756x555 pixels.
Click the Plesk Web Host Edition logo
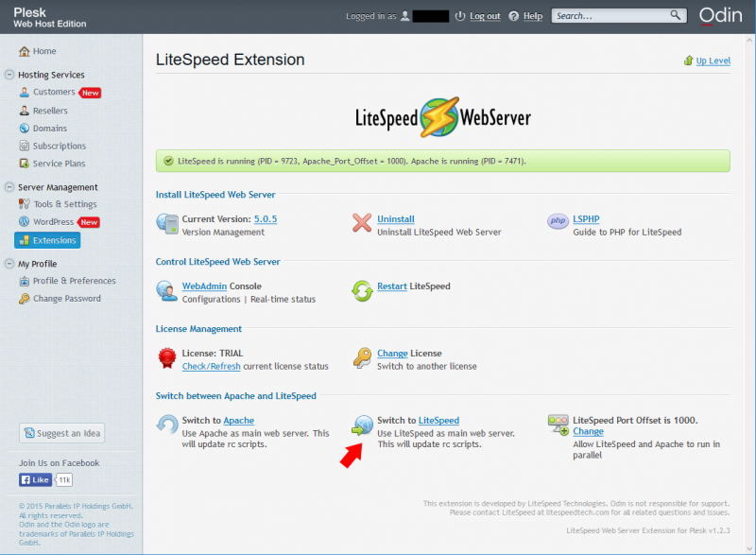pos(50,17)
